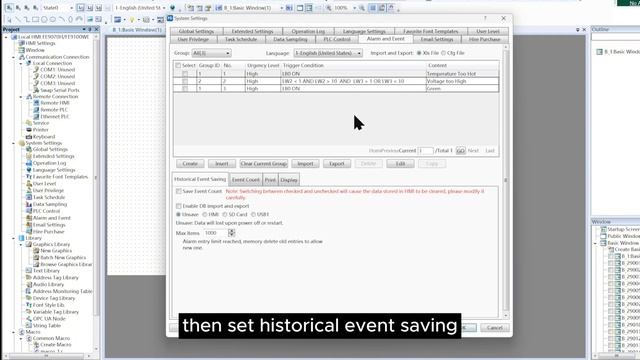Click the Import button
The height and width of the screenshot is (360, 640).
[305, 164]
